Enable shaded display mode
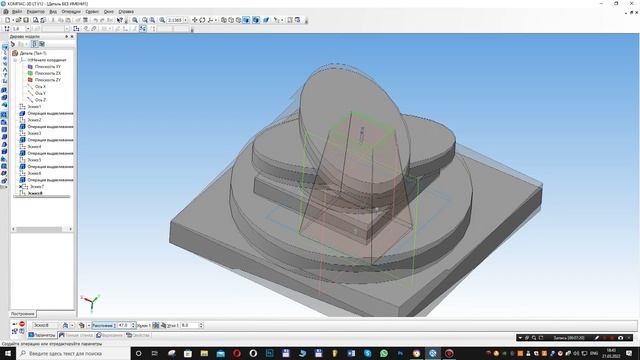This screenshot has height=360, width=640. (x=246, y=20)
